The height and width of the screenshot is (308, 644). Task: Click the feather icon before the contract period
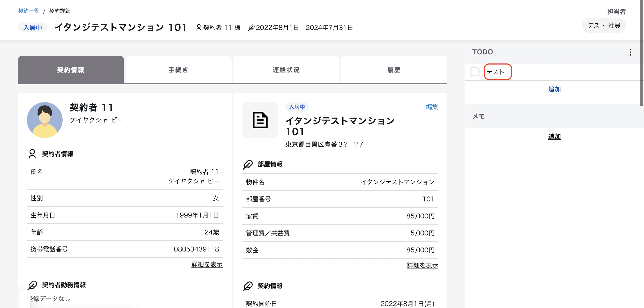click(251, 28)
